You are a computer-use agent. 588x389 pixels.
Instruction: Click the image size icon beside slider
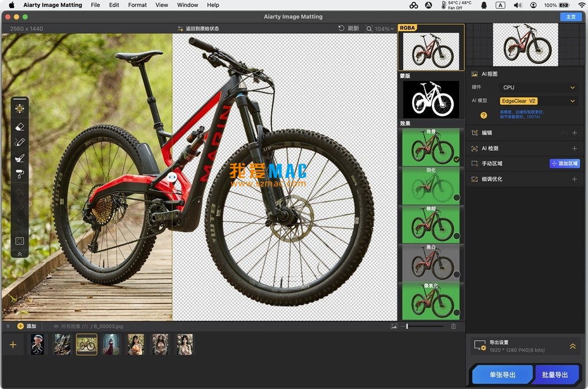(394, 326)
